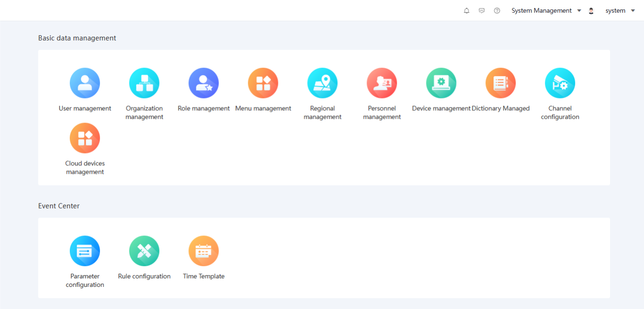Click the Parameter configuration label
Image resolution: width=644 pixels, height=309 pixels.
[x=85, y=281]
